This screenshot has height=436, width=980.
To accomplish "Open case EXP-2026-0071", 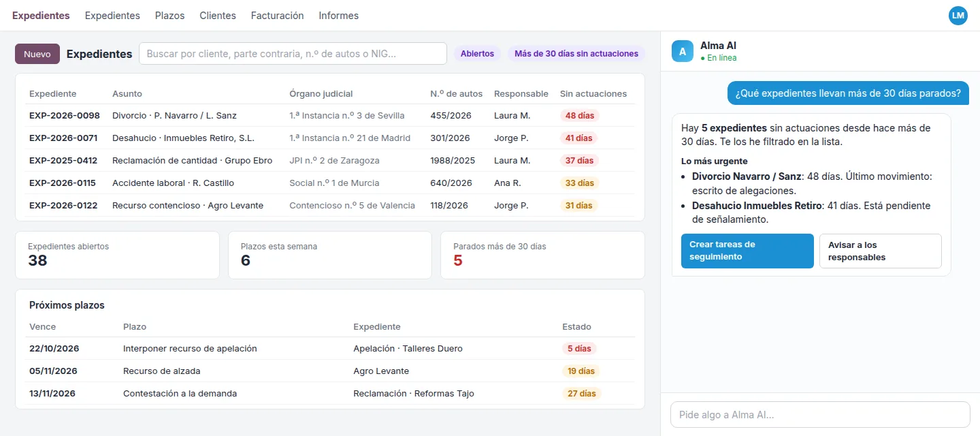I will (63, 138).
